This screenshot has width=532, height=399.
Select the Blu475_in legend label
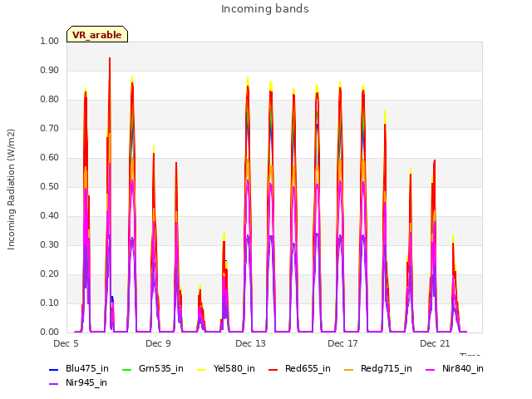(87, 368)
